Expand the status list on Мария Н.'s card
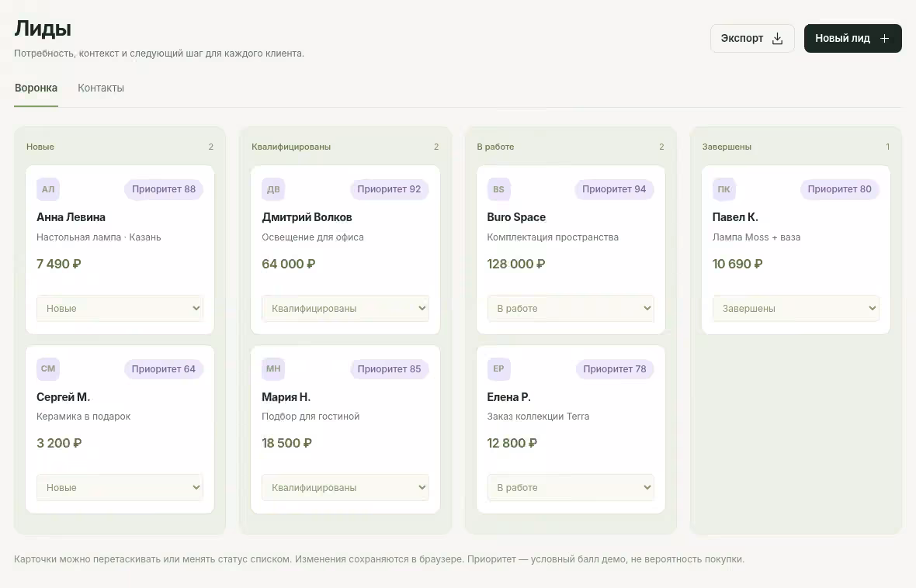 tap(345, 488)
